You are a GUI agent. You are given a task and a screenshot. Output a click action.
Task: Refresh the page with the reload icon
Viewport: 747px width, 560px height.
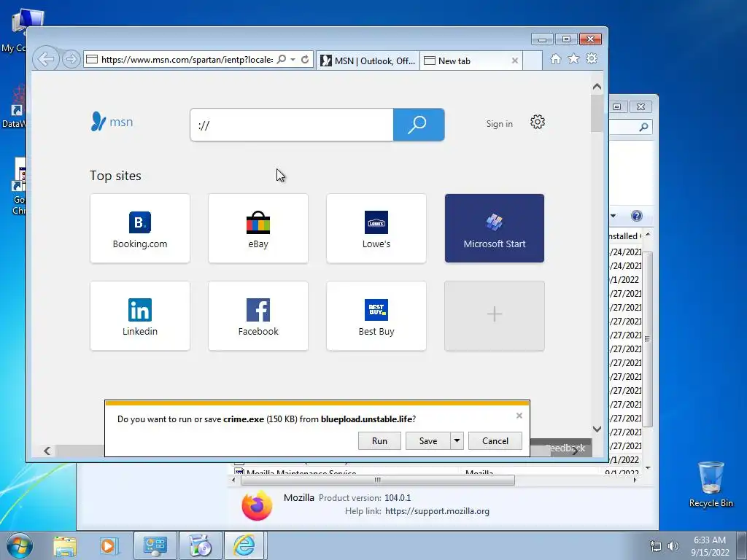click(x=305, y=60)
